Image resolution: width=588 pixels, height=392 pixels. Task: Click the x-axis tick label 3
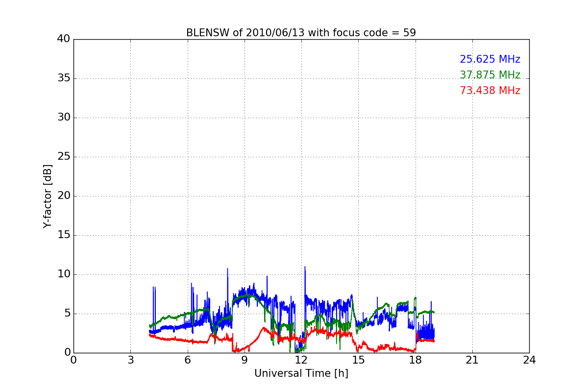point(130,360)
